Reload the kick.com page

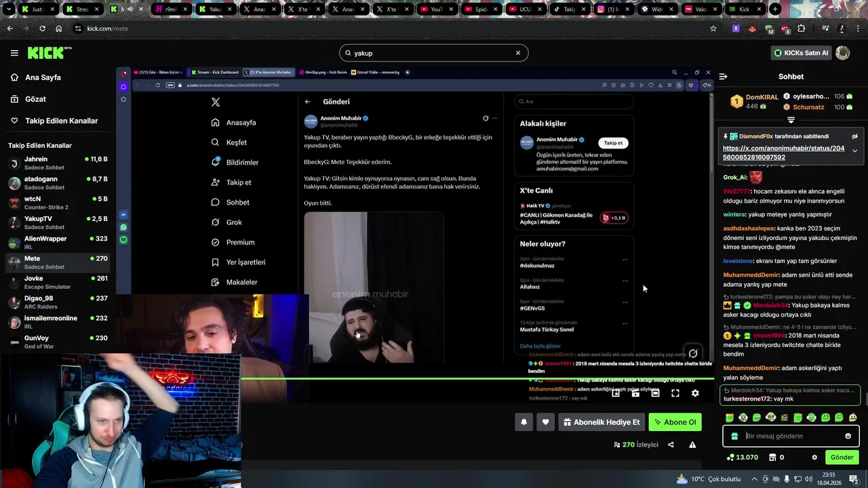click(x=42, y=28)
